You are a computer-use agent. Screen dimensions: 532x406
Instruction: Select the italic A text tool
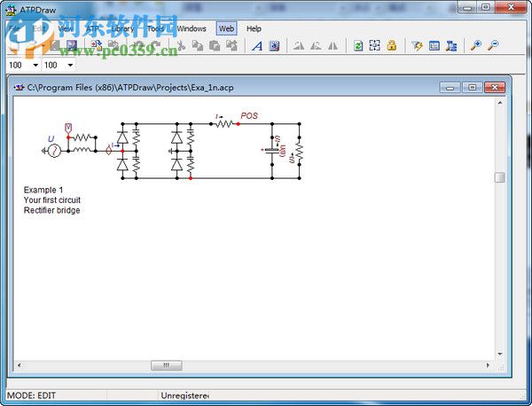point(257,46)
